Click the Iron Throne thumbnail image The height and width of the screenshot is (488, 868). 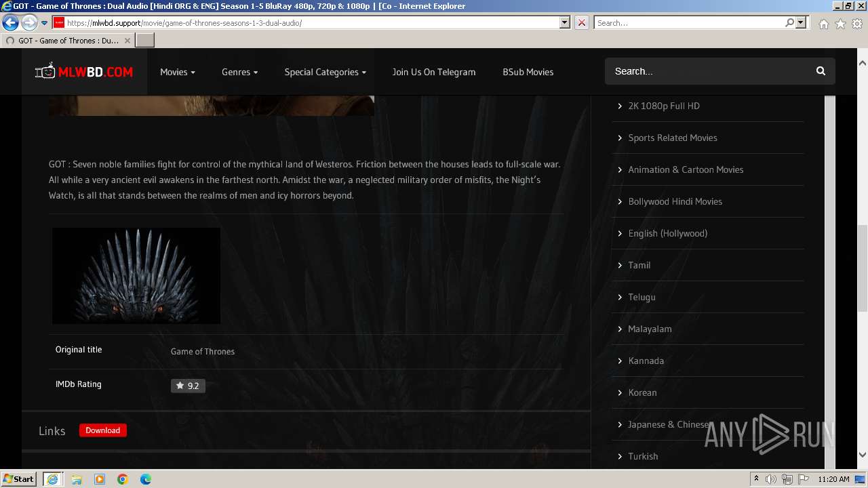click(136, 276)
